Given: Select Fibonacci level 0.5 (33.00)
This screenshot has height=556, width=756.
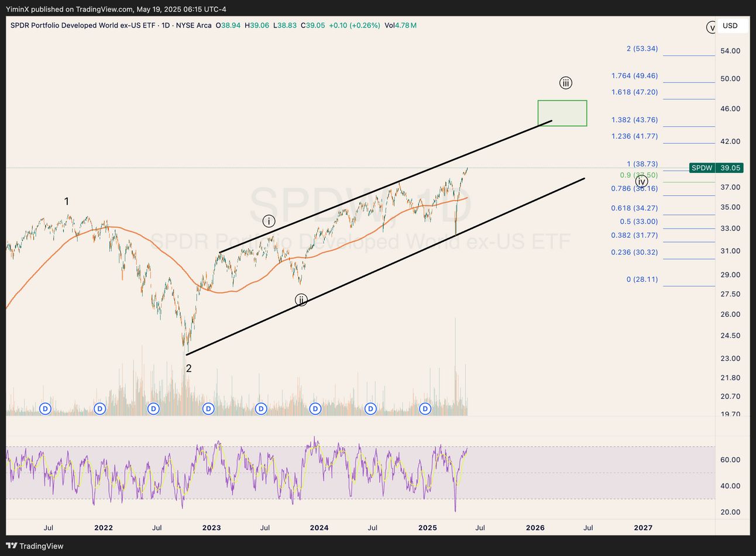Looking at the screenshot, I should click(x=639, y=222).
